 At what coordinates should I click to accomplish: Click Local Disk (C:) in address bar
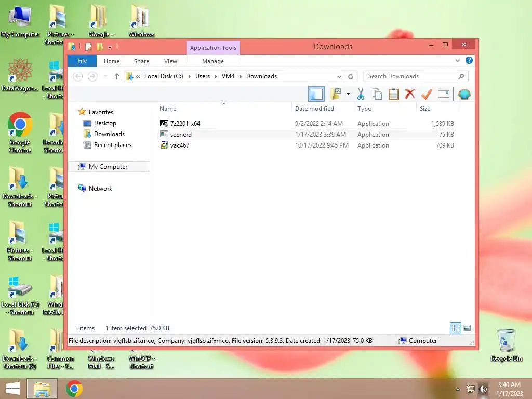click(164, 76)
